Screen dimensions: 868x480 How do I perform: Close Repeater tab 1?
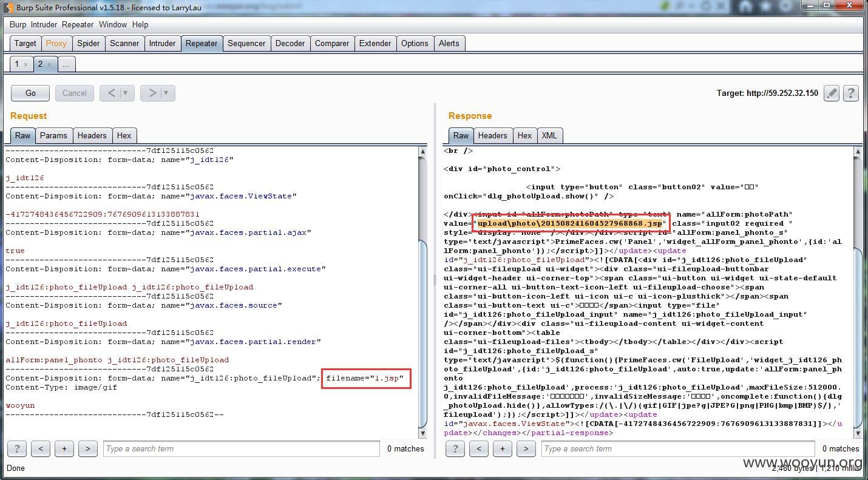point(25,64)
